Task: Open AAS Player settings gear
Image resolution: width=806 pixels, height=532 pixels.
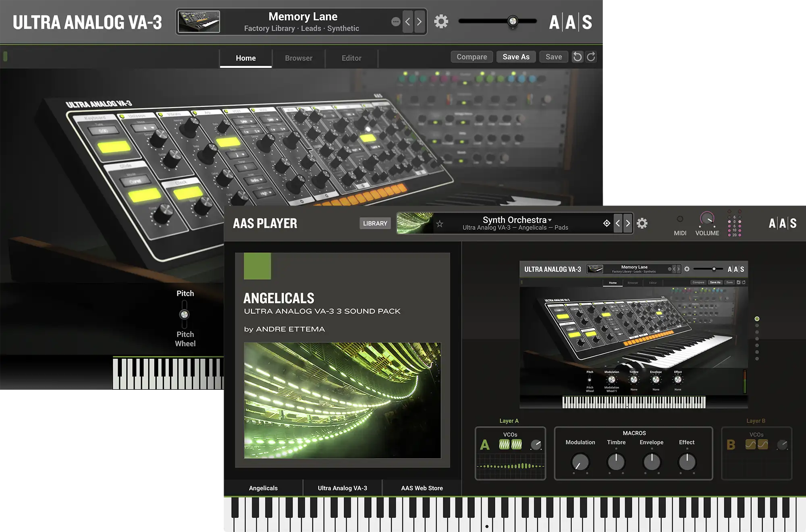Action: [x=642, y=223]
